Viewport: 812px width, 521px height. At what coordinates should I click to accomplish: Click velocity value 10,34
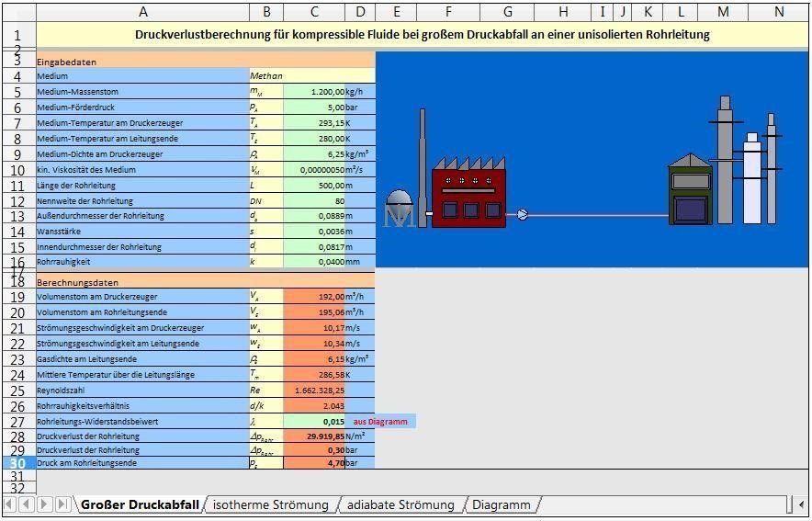click(314, 344)
